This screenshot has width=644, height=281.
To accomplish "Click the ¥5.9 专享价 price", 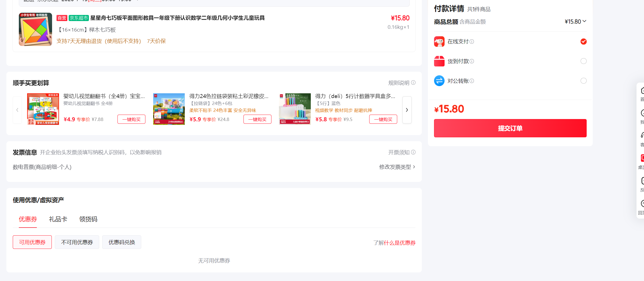I will coord(203,119).
